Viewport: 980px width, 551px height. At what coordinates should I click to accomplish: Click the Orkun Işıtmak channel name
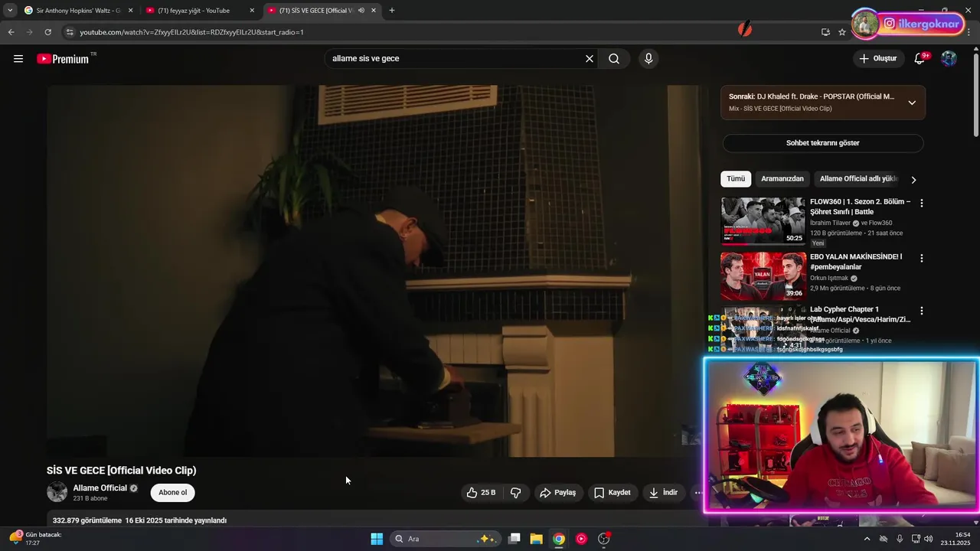pos(829,278)
